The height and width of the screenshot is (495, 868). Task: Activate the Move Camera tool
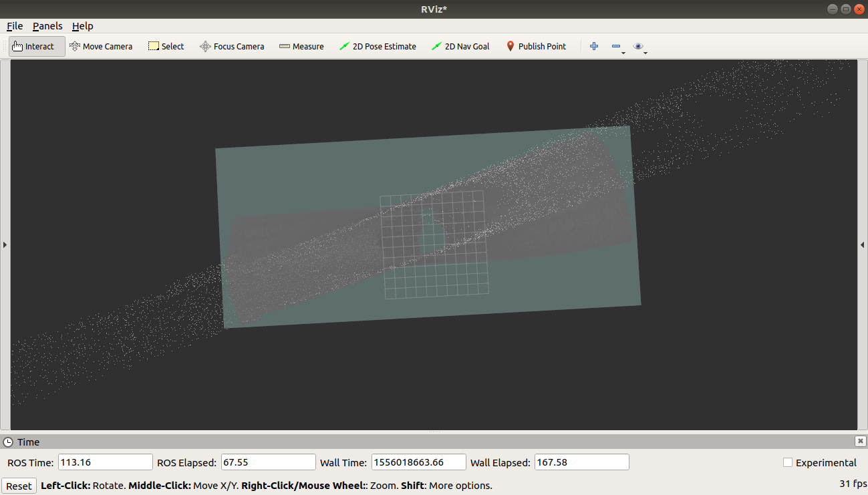[x=101, y=46]
